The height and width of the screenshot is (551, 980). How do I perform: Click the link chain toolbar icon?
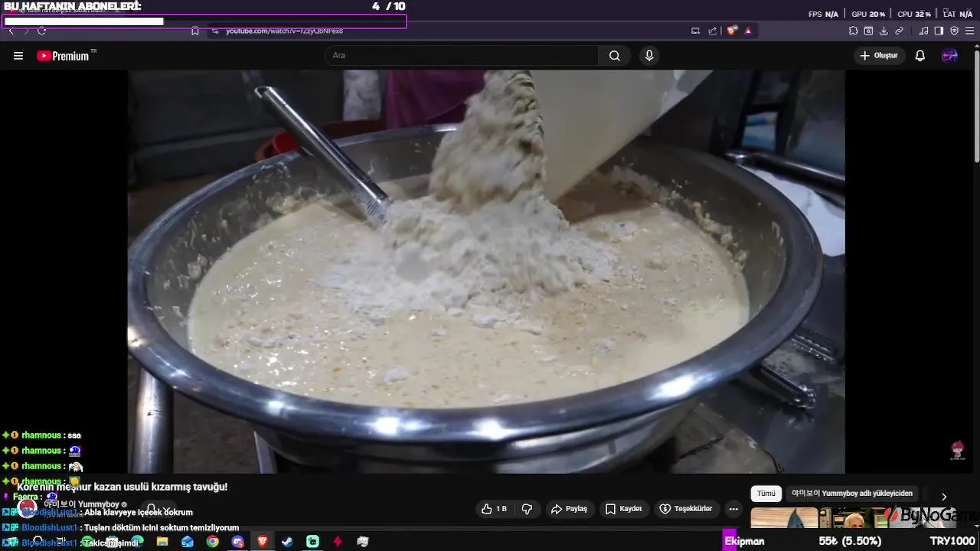[x=899, y=31]
